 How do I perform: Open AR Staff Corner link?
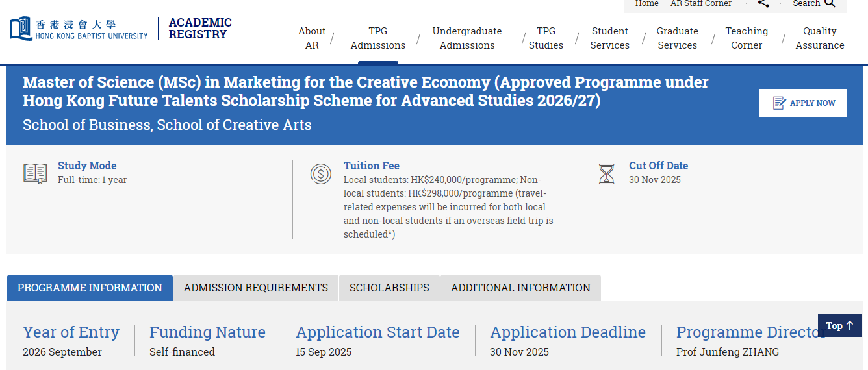[701, 3]
